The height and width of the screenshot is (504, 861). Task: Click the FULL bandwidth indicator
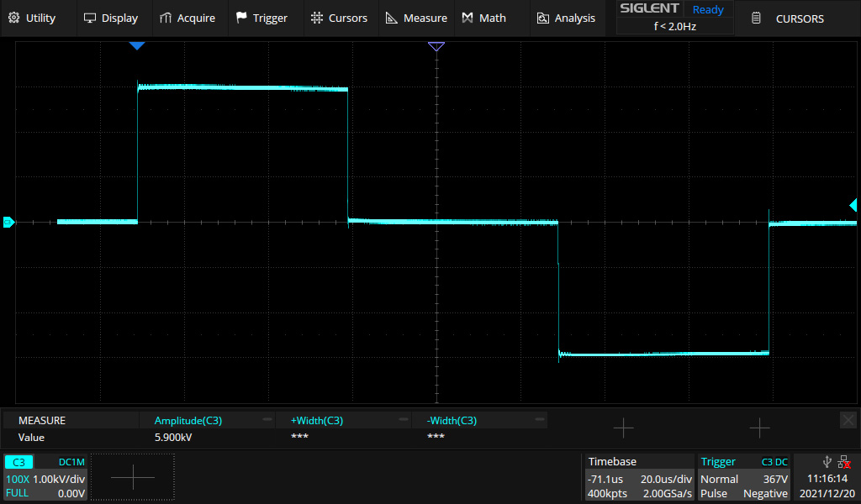pos(17,493)
